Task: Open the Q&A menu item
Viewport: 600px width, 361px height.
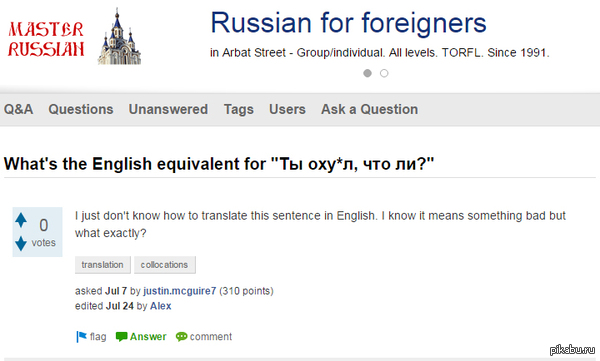Action: [18, 109]
